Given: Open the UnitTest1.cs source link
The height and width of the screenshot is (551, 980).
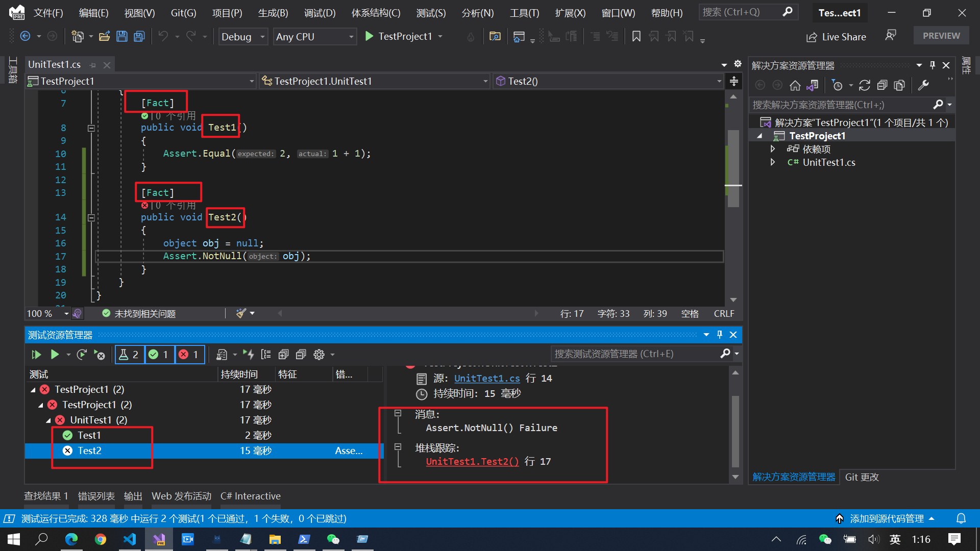Looking at the screenshot, I should point(486,378).
